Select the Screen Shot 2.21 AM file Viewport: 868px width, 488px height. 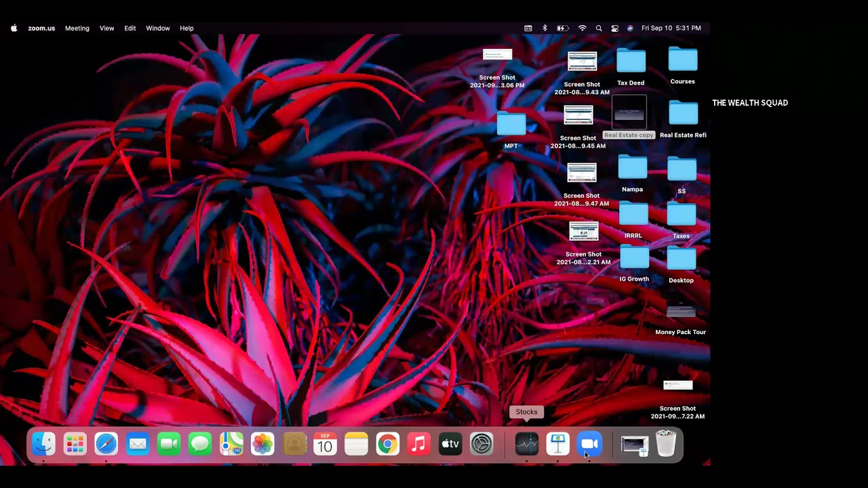(x=583, y=243)
